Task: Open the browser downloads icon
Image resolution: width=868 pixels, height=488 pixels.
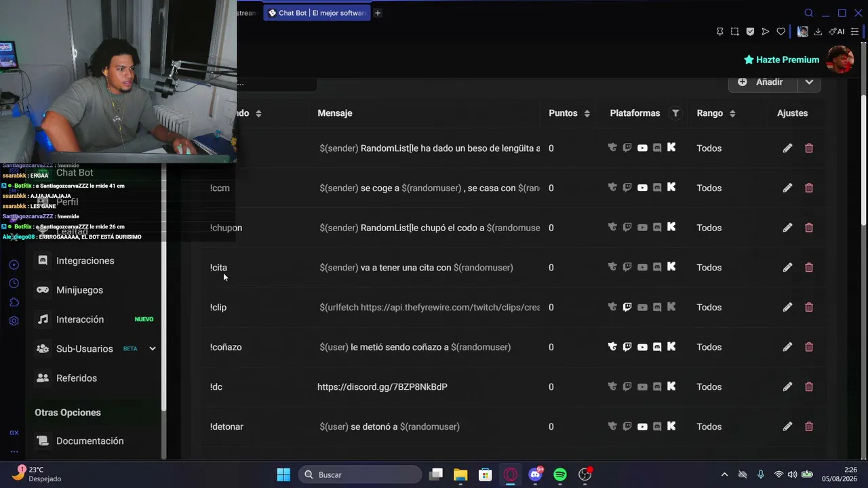Action: coord(818,31)
